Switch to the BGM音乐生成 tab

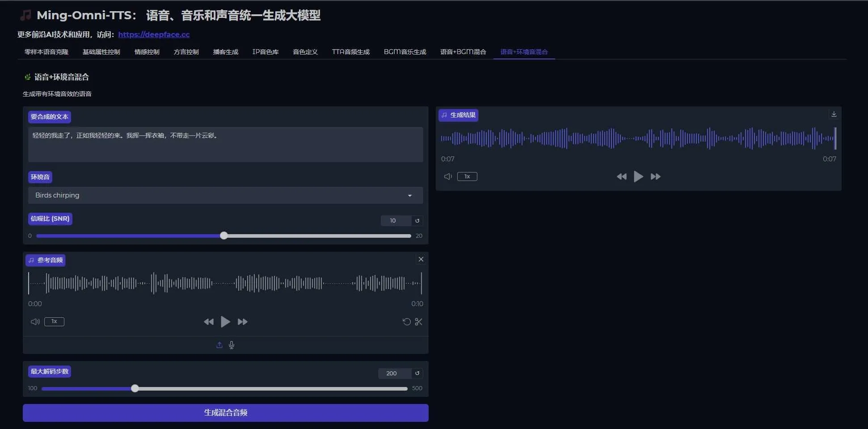[x=405, y=51]
